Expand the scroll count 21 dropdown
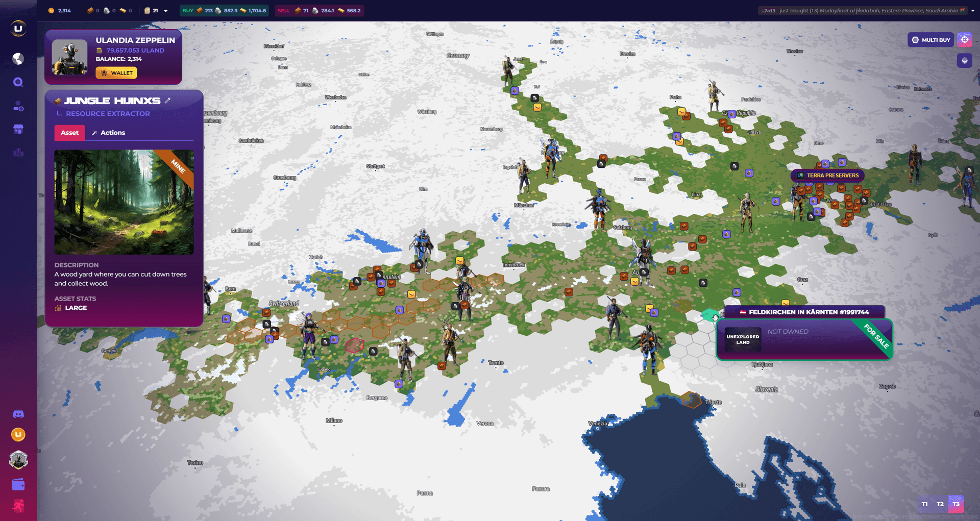The image size is (980, 521). coord(165,11)
